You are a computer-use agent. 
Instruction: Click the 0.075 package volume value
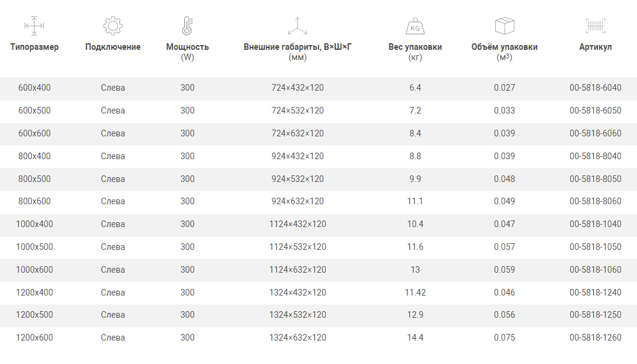[504, 338]
